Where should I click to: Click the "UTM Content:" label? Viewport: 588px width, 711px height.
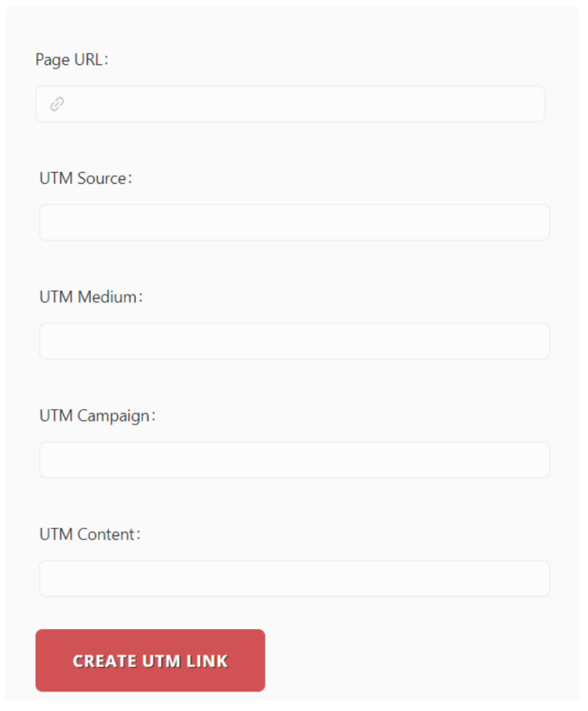click(x=90, y=534)
